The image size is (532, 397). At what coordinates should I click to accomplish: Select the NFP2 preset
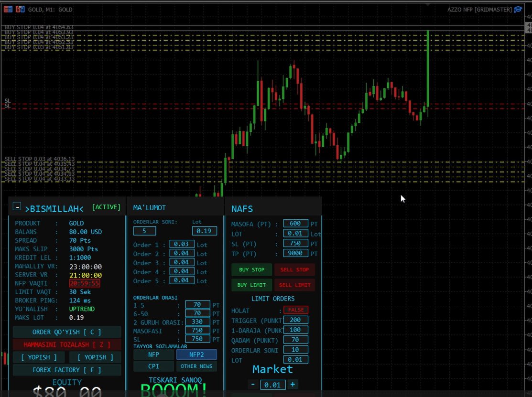click(x=196, y=354)
